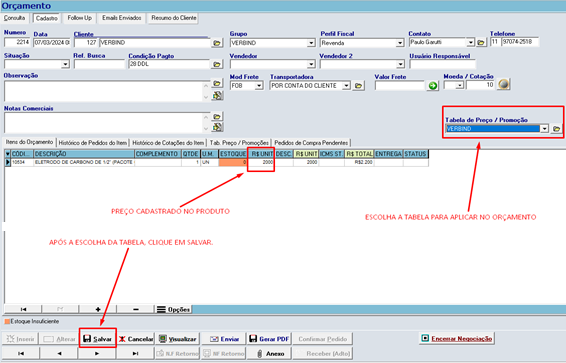Click the Telefone number field

click(519, 42)
